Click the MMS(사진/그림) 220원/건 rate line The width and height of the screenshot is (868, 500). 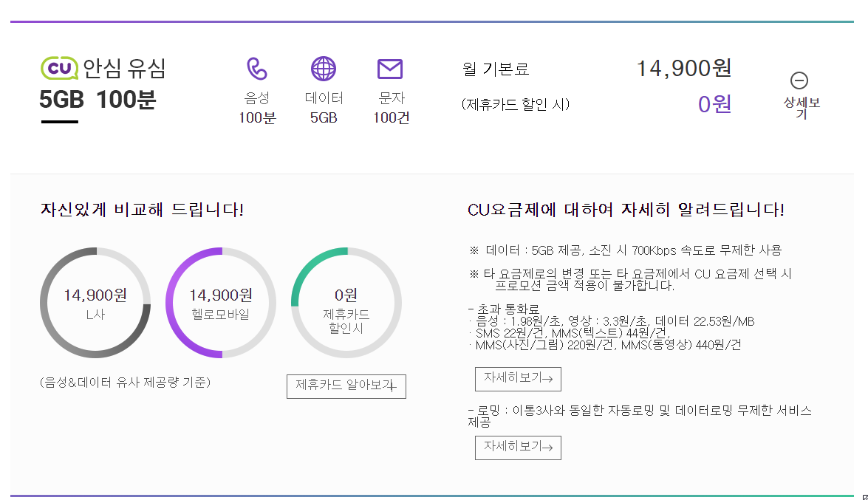point(604,345)
